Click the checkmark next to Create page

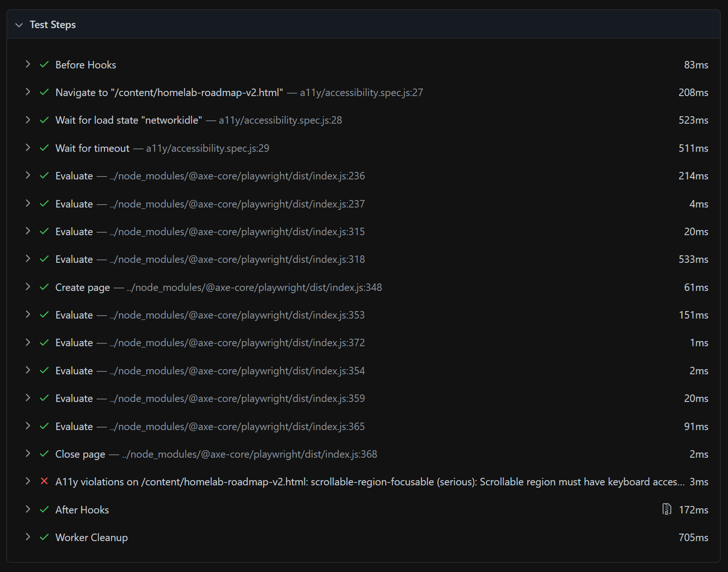click(44, 287)
